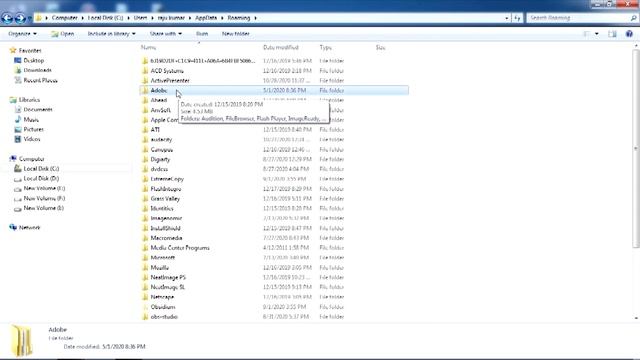640x360 pixels.
Task: Select the Digiarty folder icon
Action: pos(145,159)
